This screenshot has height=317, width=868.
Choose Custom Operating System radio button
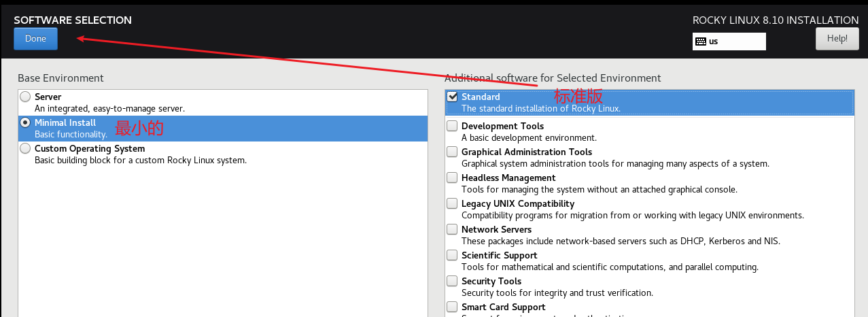[25, 148]
